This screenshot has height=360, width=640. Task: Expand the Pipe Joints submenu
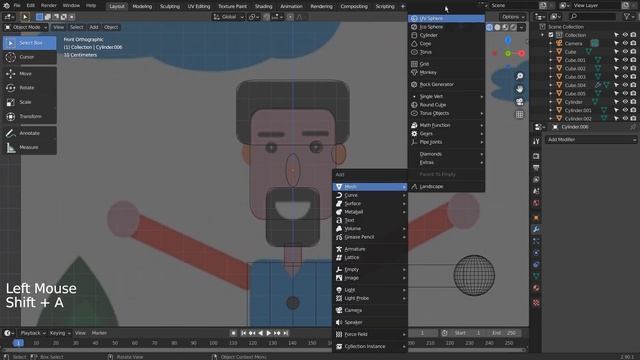tap(446, 142)
